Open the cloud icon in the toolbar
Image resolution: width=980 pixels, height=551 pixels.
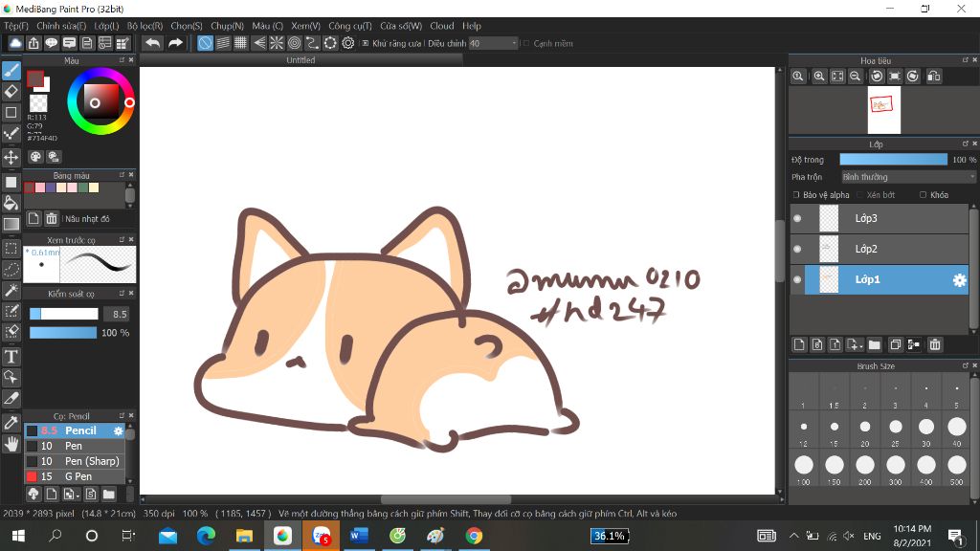coord(15,43)
